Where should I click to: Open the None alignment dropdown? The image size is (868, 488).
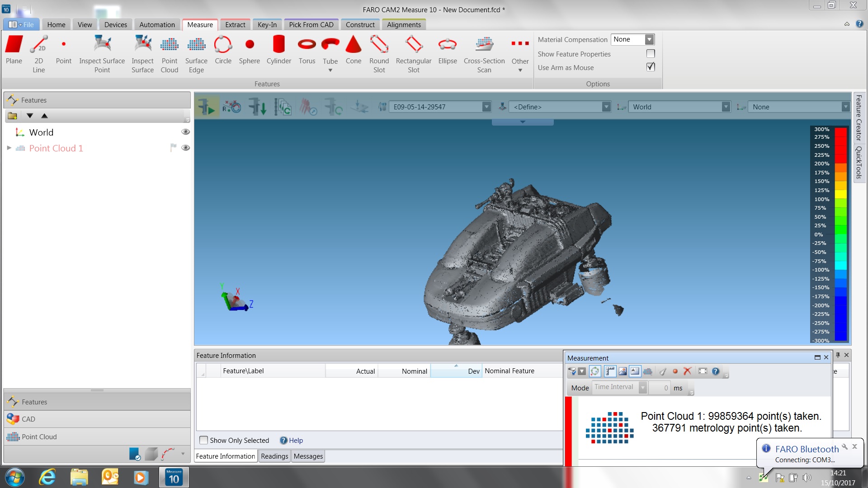coord(845,107)
